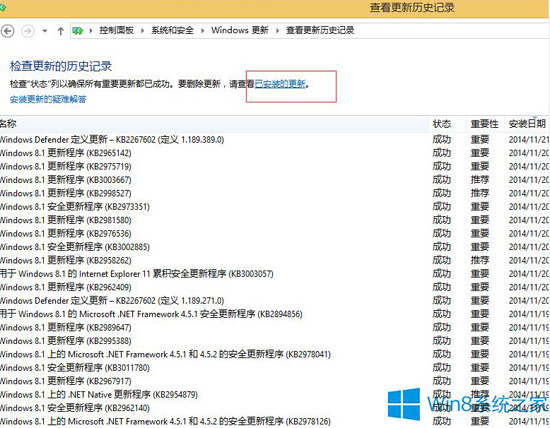Screen dimensions: 550x428
Task: Sort by the 重要性 column header
Action: [485, 123]
